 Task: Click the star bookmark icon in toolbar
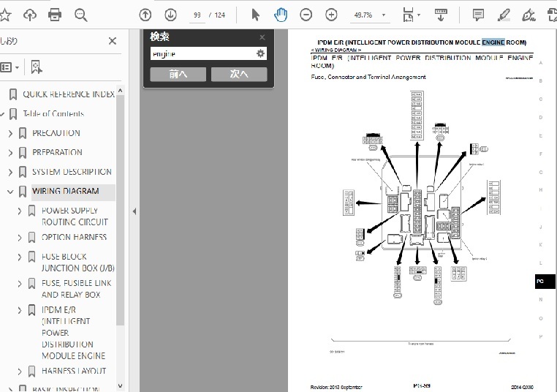coord(5,15)
